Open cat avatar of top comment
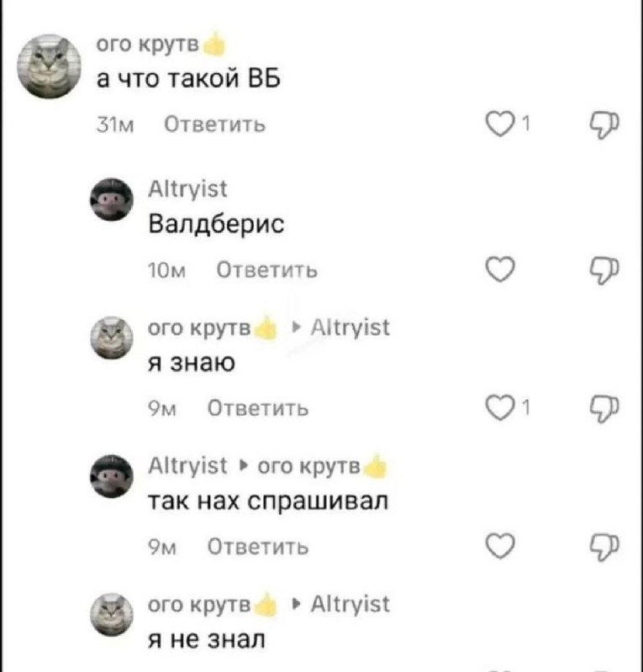643x672 pixels. coord(49,66)
